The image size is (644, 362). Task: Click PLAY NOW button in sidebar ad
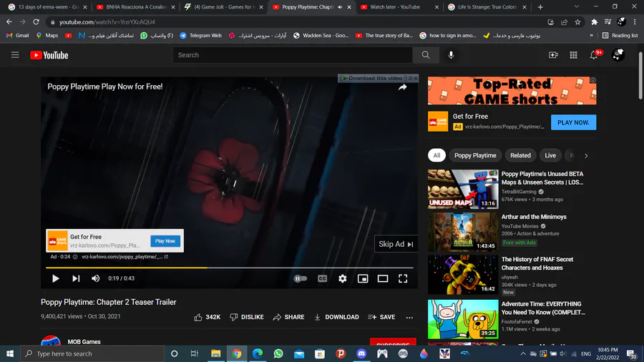(x=573, y=122)
